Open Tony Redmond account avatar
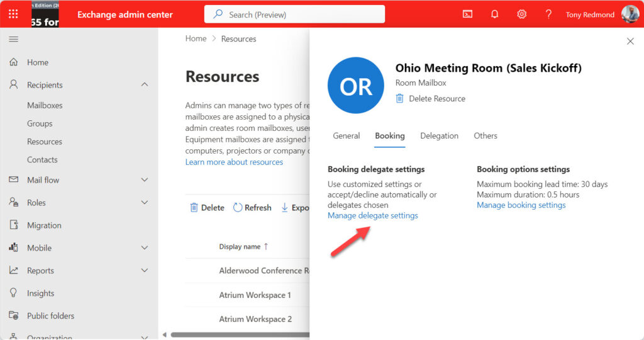The image size is (644, 340). click(x=630, y=14)
